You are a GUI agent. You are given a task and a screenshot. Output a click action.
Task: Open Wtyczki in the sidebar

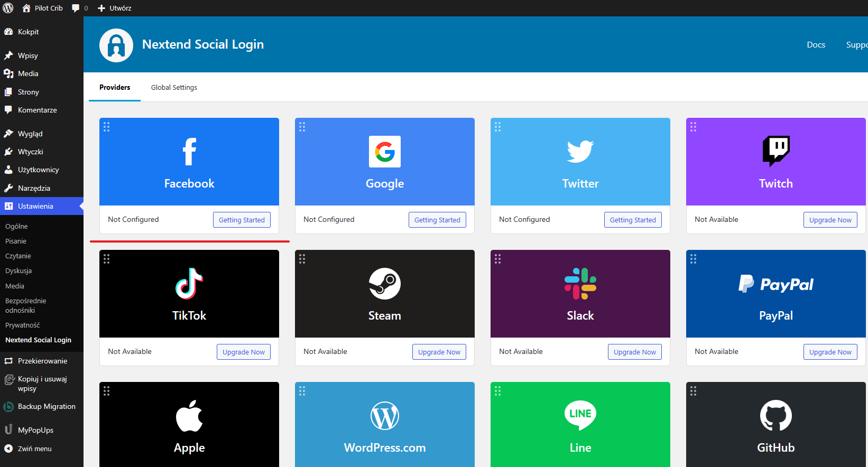pyautogui.click(x=42, y=152)
